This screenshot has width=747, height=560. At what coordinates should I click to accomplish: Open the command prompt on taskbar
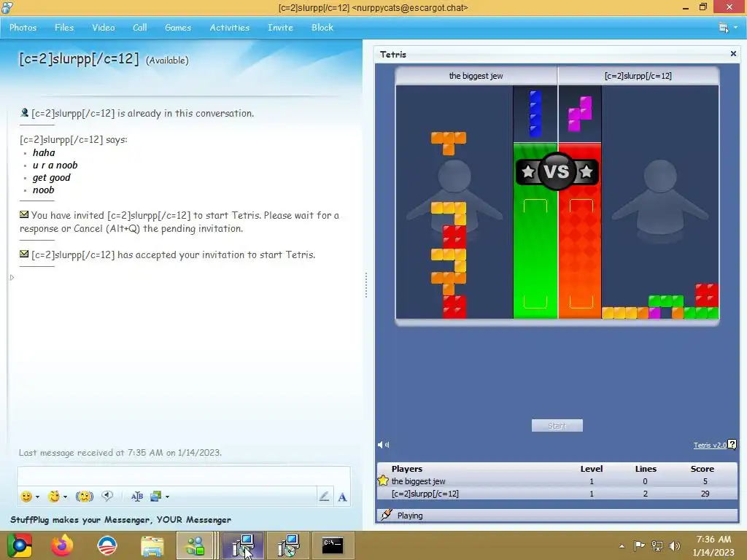point(333,545)
